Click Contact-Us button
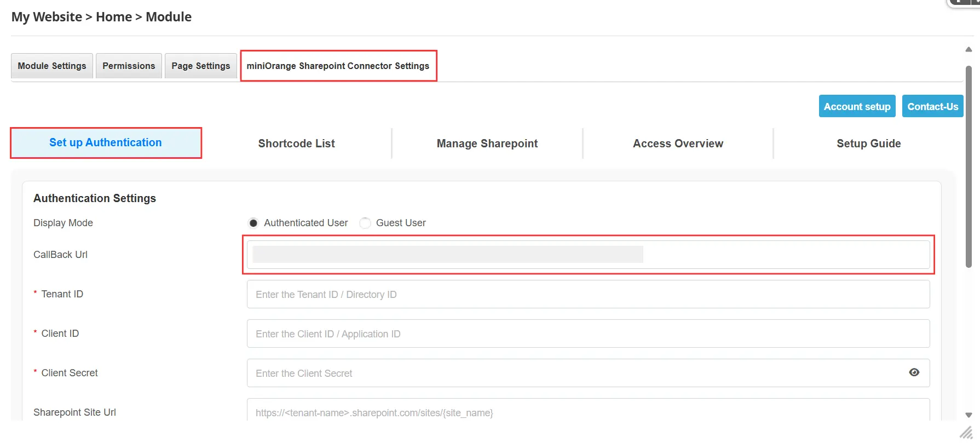 932,106
